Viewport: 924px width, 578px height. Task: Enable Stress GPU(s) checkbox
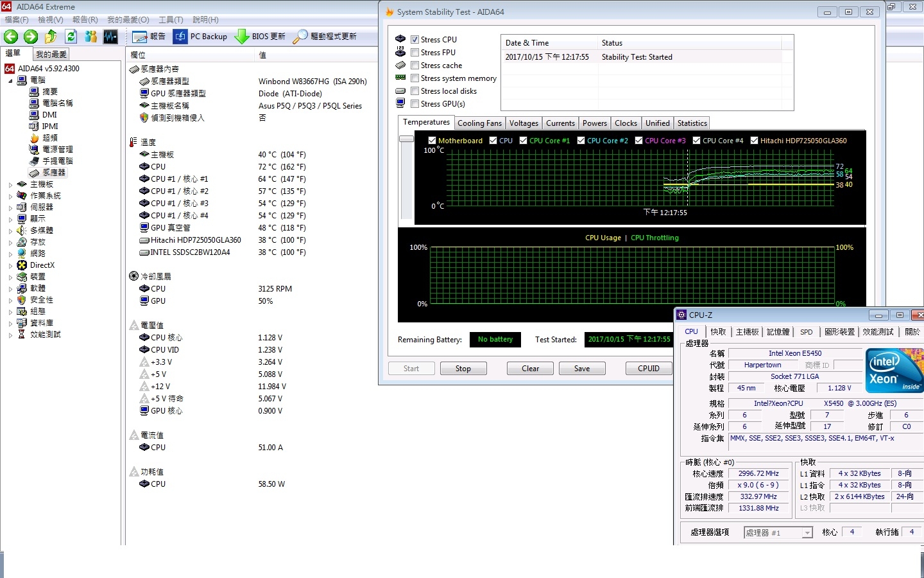click(415, 104)
